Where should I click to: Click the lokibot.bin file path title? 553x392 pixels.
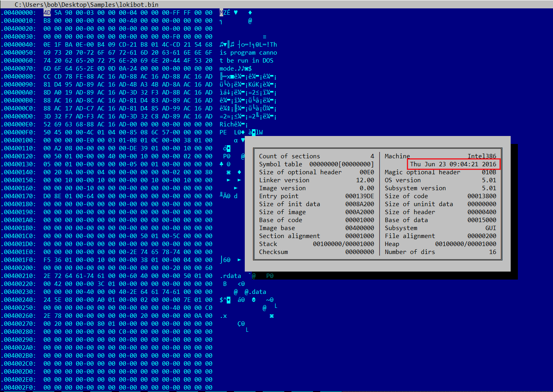(86, 5)
